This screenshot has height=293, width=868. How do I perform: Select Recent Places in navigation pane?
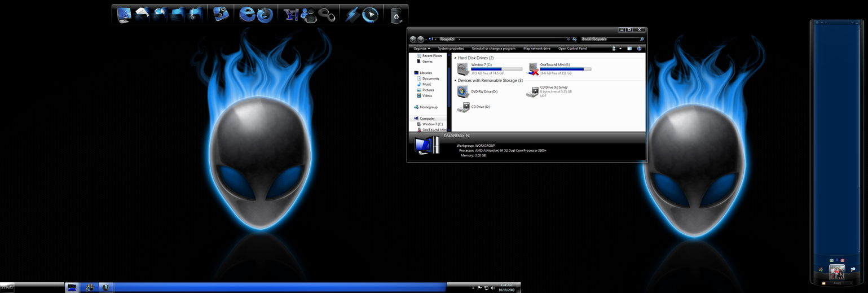click(429, 56)
